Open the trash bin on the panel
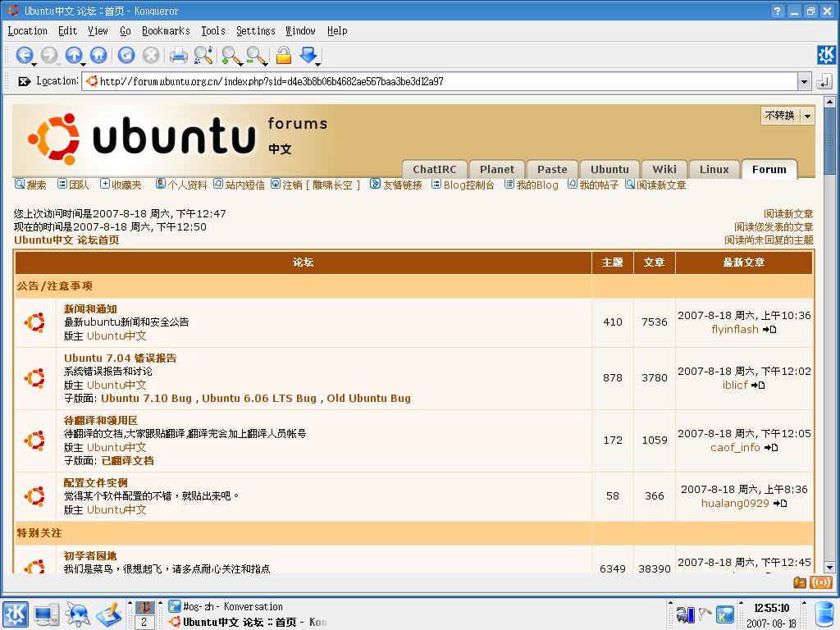This screenshot has width=840, height=630. [825, 614]
